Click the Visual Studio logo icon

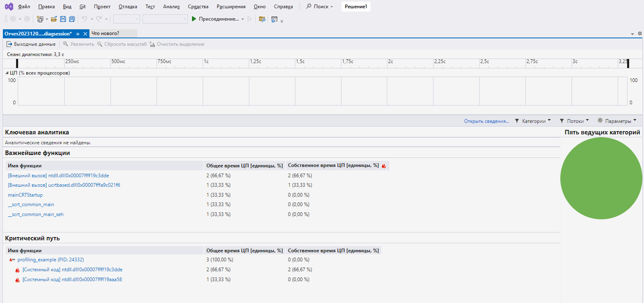[9, 7]
